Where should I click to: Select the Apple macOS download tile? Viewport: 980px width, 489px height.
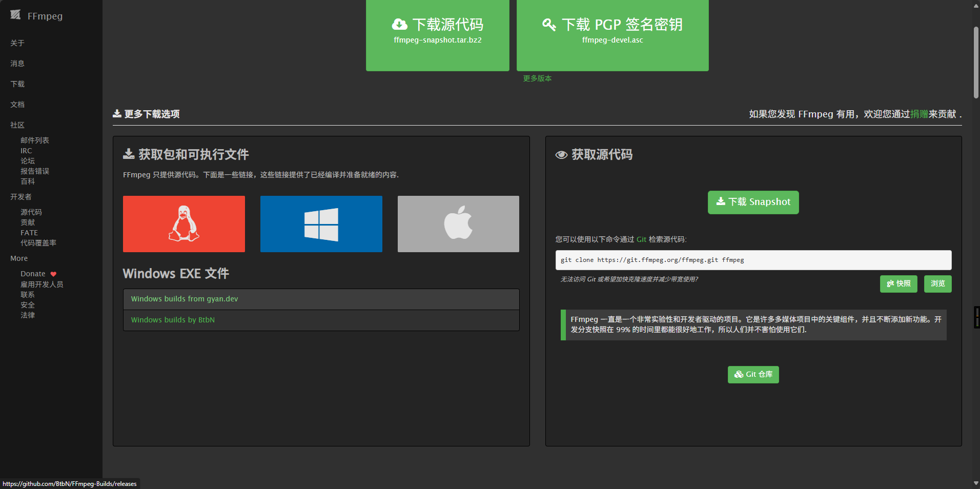click(458, 224)
